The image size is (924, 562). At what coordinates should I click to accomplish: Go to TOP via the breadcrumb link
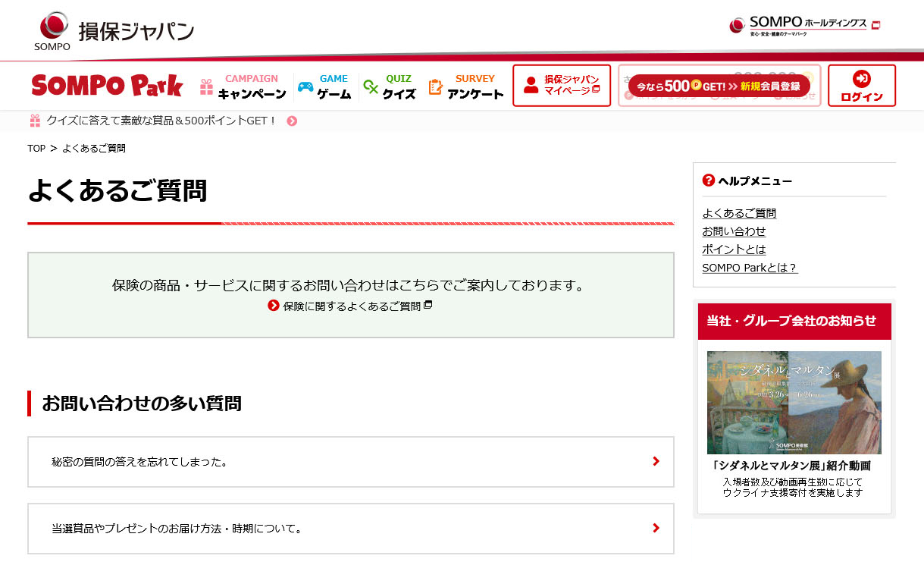coord(36,149)
